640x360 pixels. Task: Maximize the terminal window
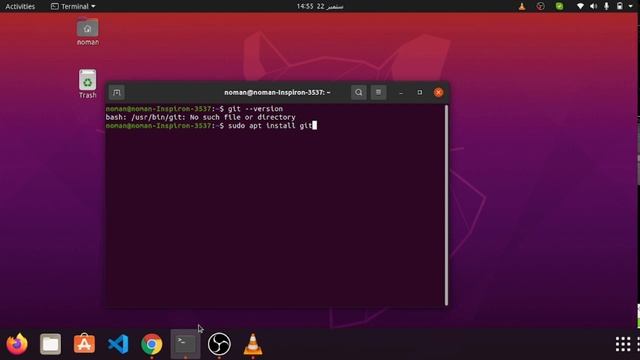pos(420,93)
